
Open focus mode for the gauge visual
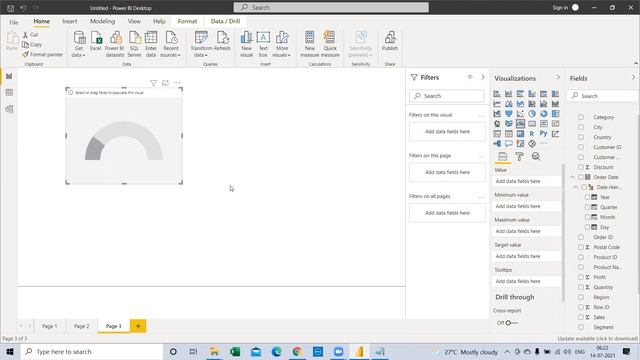[165, 83]
